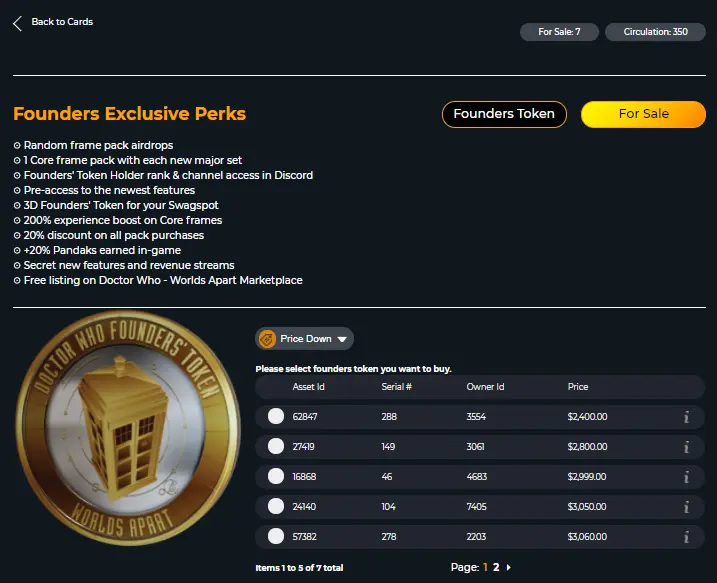Click the Free listing on Doctor Who Marketplace perk
Viewport: 717px width, 583px height.
tap(163, 280)
